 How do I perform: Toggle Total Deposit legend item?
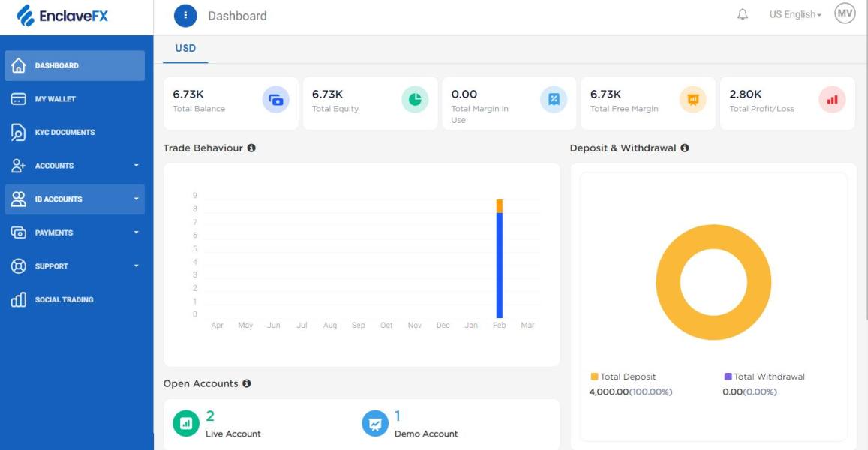tap(623, 376)
